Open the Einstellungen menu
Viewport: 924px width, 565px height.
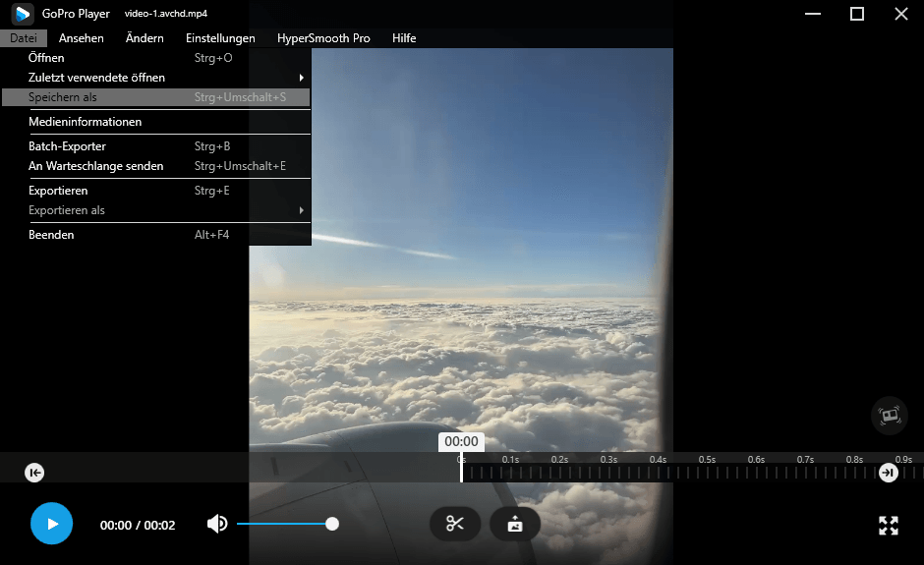tap(220, 38)
